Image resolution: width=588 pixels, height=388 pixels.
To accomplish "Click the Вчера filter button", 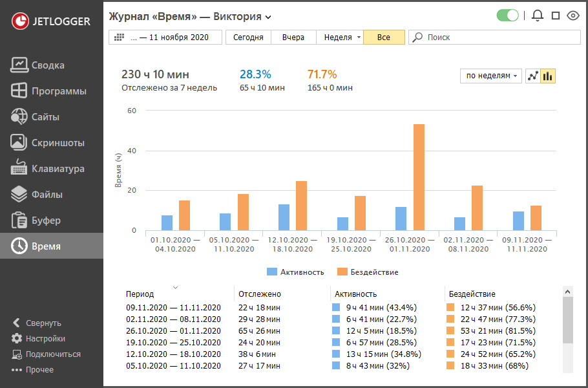I will pyautogui.click(x=293, y=38).
